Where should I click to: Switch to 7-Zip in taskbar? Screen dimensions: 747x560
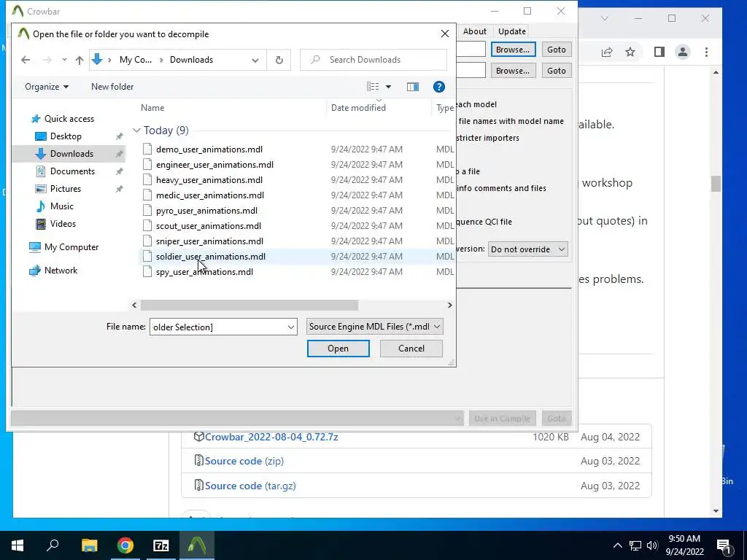161,545
